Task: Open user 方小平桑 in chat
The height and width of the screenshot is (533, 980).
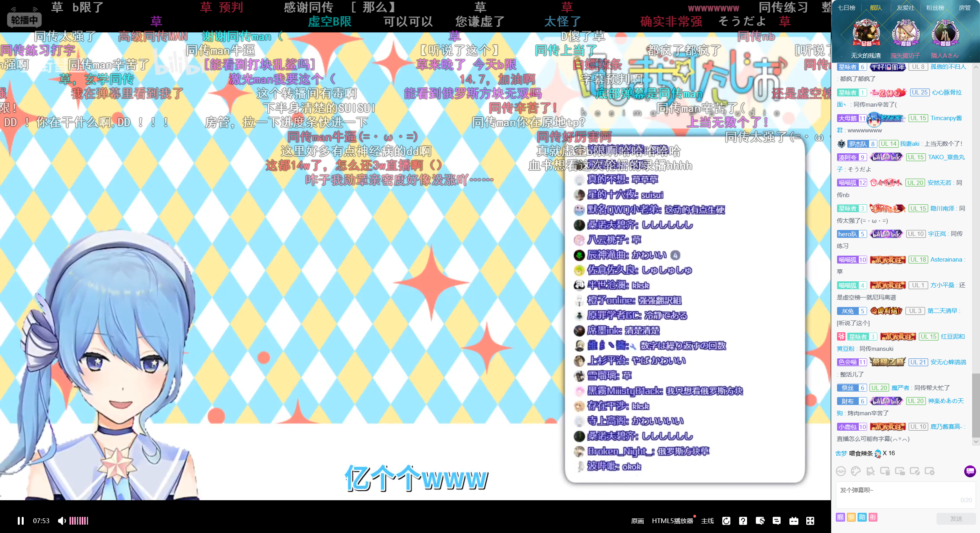Action: pos(942,285)
